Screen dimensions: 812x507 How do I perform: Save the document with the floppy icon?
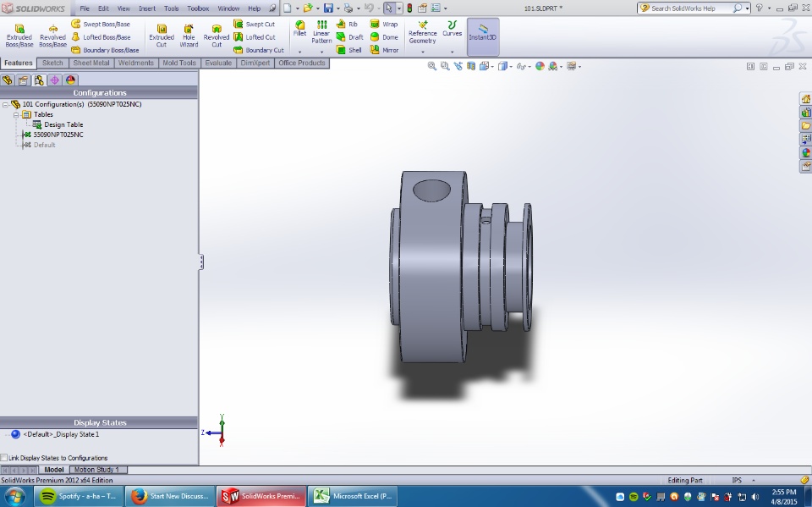coord(328,8)
